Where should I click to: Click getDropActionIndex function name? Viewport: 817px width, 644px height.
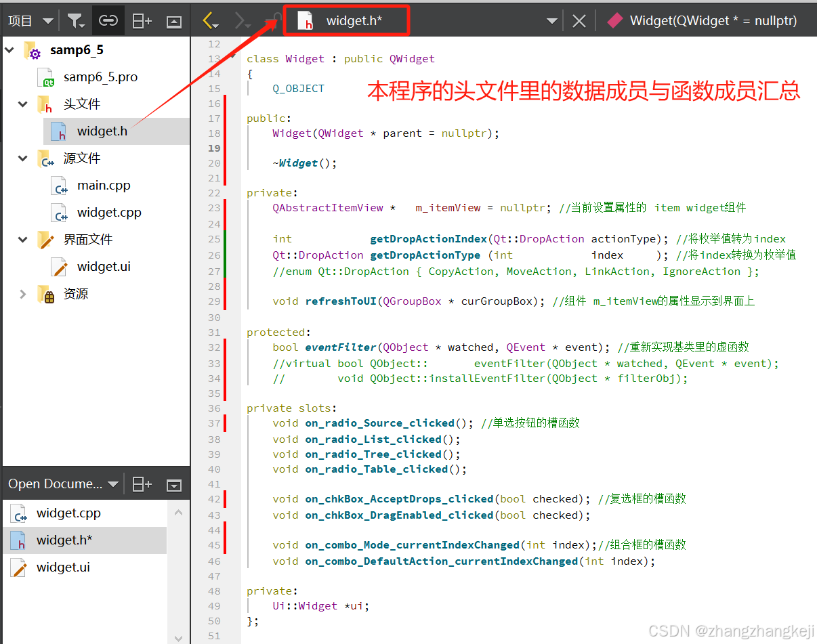click(428, 239)
